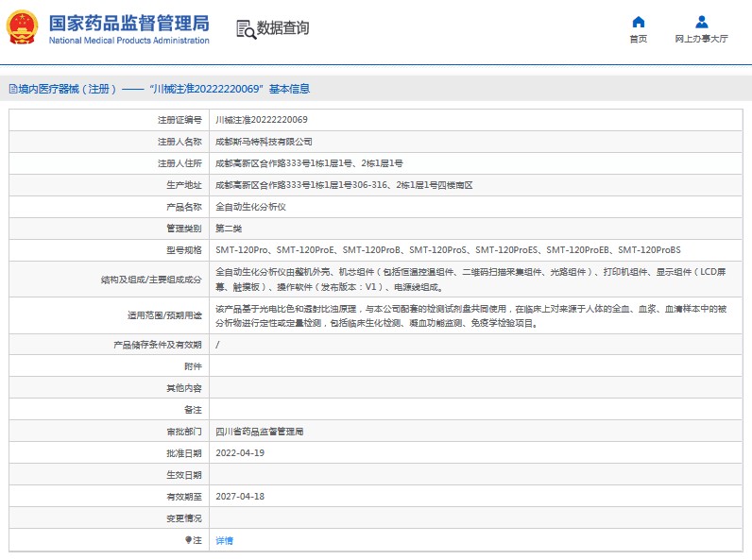Viewport: 752px width, 560px height.
Task: Click product name 全自动生化分析仪
Action: (250, 206)
